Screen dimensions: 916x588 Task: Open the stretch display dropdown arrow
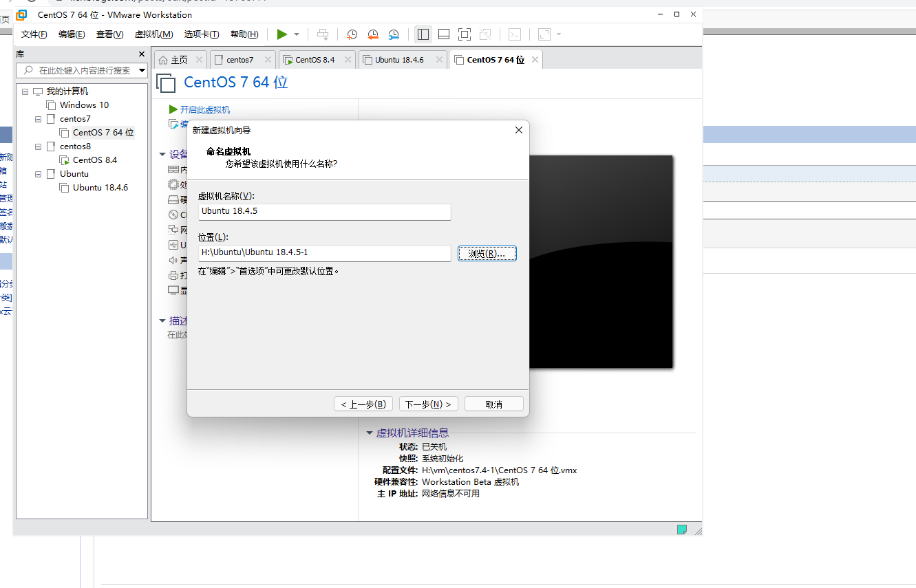pyautogui.click(x=559, y=34)
